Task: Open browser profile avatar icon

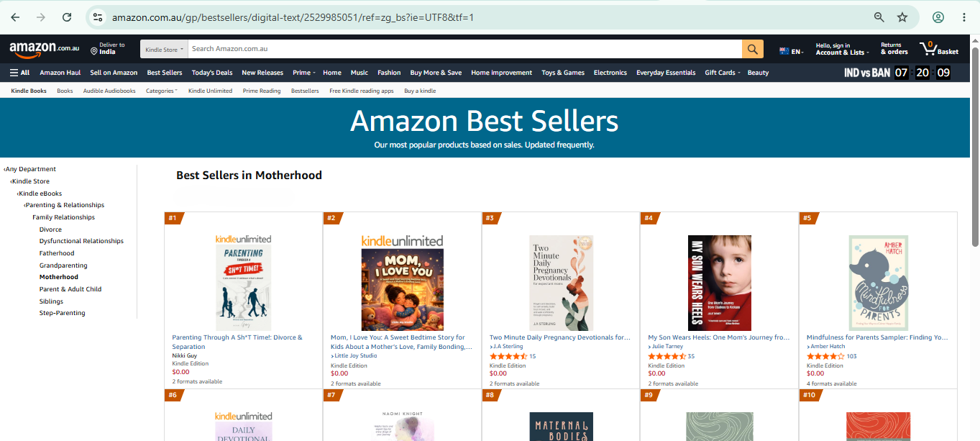Action: click(938, 17)
